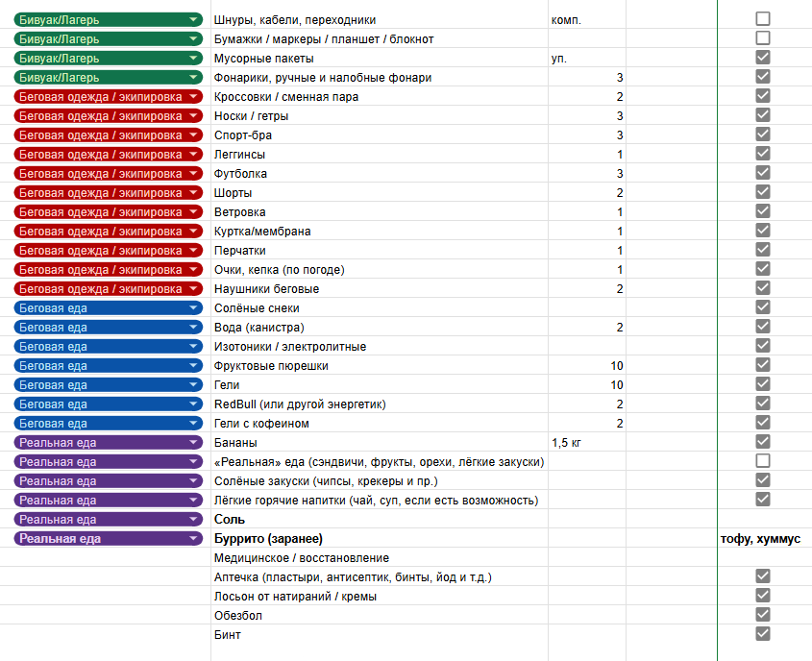The height and width of the screenshot is (661, 812).
Task: Check the Бумажки / маркеры row checkbox
Action: [763, 38]
